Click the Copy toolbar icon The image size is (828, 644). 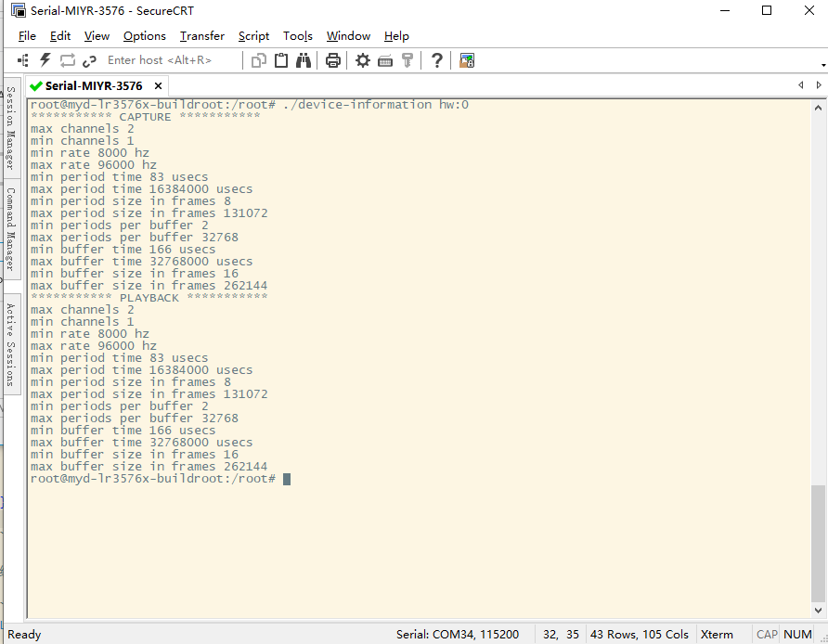click(259, 60)
